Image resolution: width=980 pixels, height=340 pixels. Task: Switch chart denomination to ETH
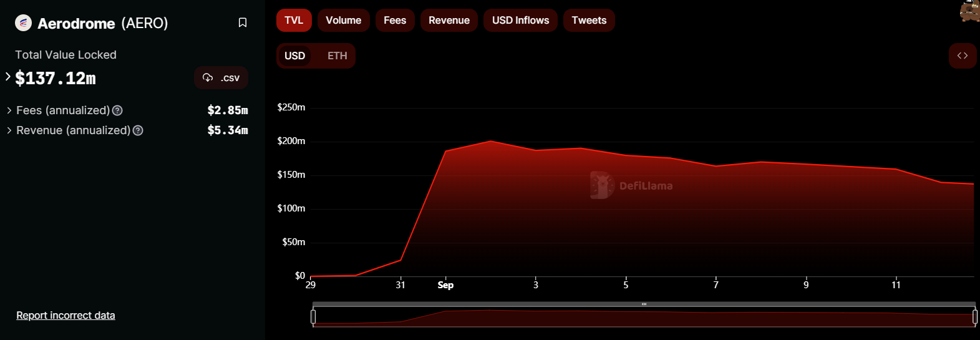click(337, 56)
